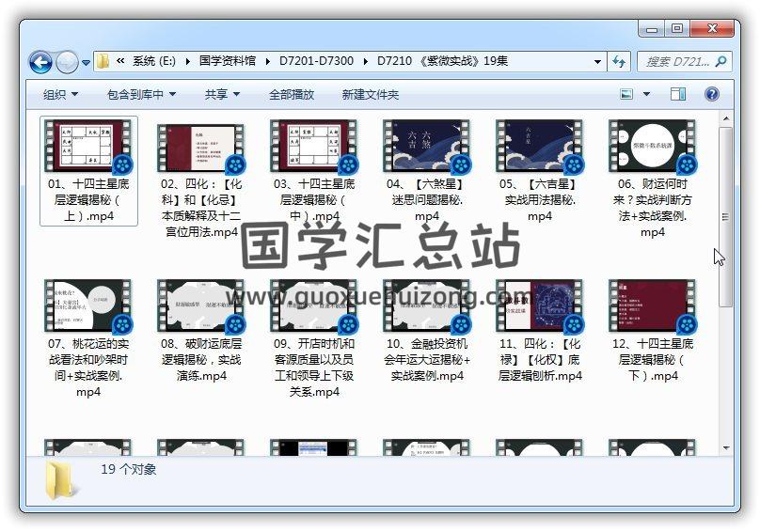Select video 05、【六吉星】实战用法揭秘 thumbnail
The width and height of the screenshot is (760, 532).
click(540, 147)
